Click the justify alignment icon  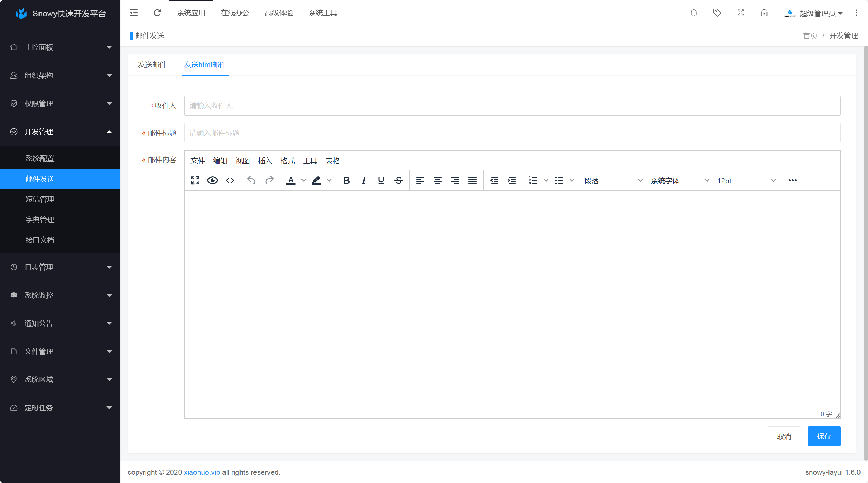(472, 180)
